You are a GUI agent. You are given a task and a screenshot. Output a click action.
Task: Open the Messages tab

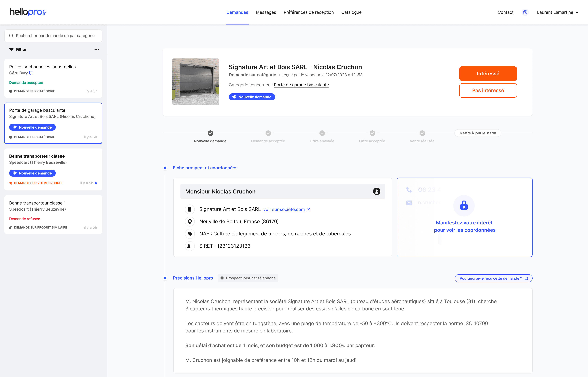(266, 12)
